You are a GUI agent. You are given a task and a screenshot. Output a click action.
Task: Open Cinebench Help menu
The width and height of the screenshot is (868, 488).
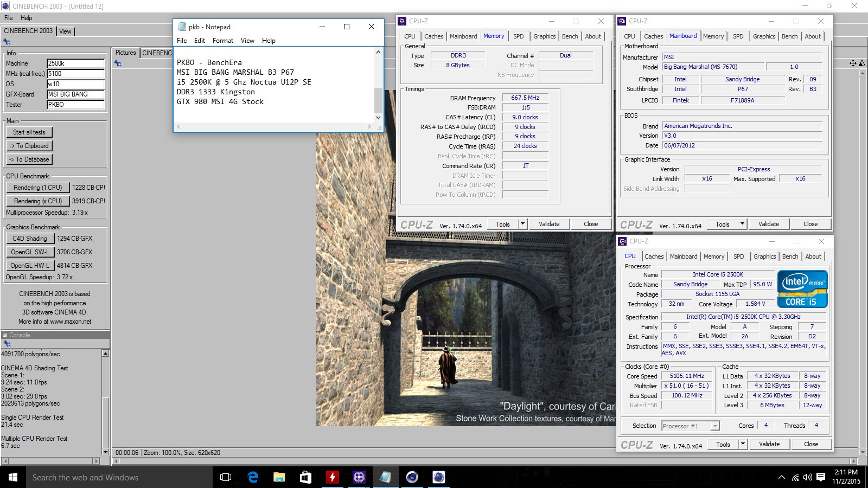click(26, 18)
